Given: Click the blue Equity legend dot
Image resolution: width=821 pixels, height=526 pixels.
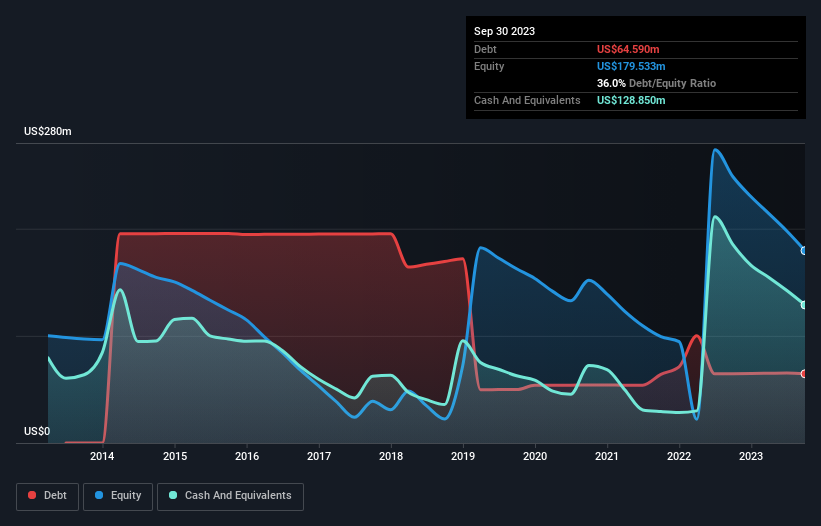Looking at the screenshot, I should pos(99,495).
